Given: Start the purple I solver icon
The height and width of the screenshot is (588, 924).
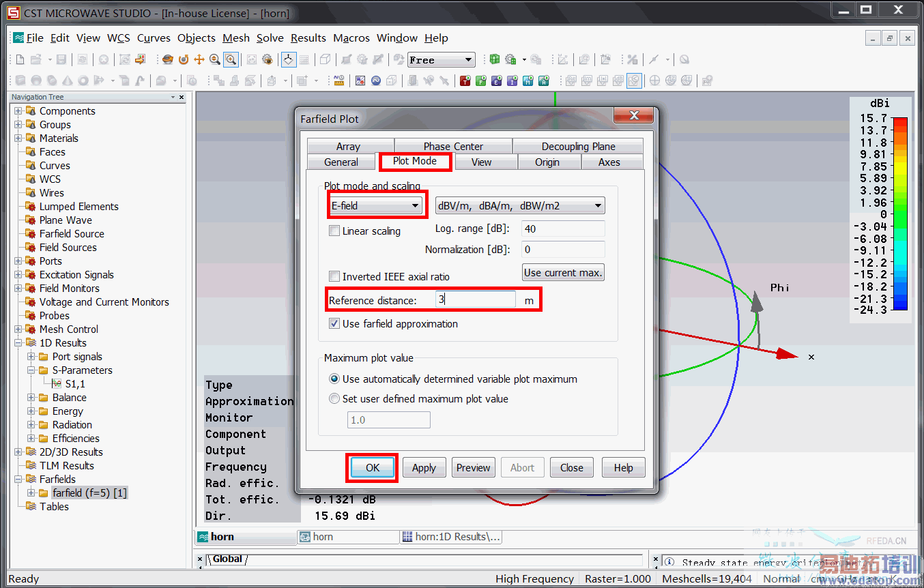Looking at the screenshot, I should pos(512,80).
